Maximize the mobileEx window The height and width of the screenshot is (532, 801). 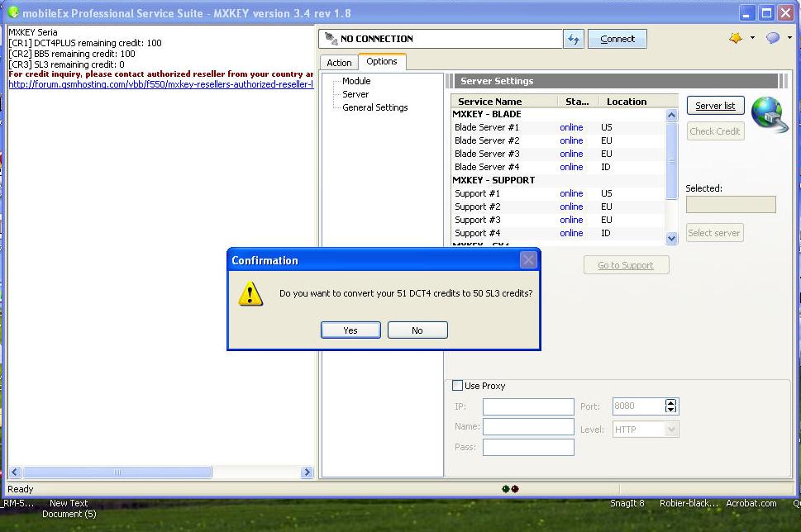tap(766, 12)
